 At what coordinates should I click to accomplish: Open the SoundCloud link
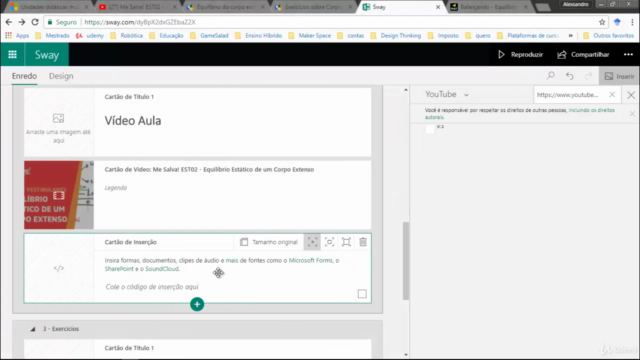(162, 269)
